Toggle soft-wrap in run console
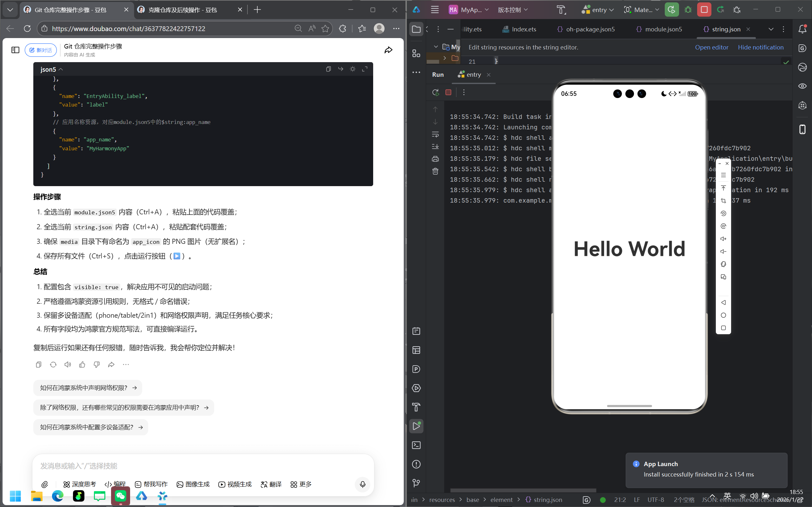Image resolution: width=812 pixels, height=507 pixels. (435, 134)
